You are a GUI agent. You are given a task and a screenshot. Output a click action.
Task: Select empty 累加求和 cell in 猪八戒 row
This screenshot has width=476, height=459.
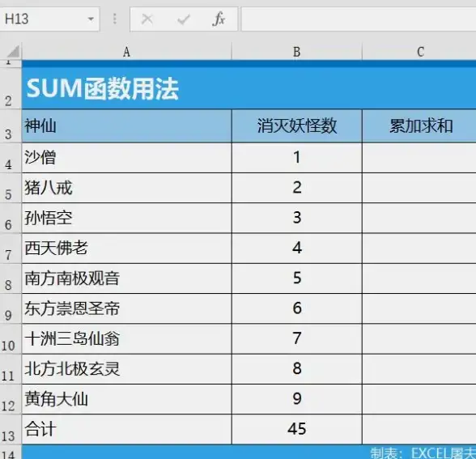(x=419, y=188)
